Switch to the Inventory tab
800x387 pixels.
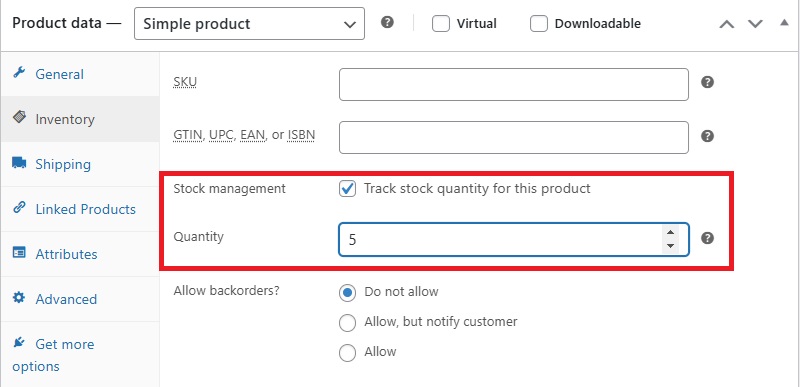pos(80,119)
